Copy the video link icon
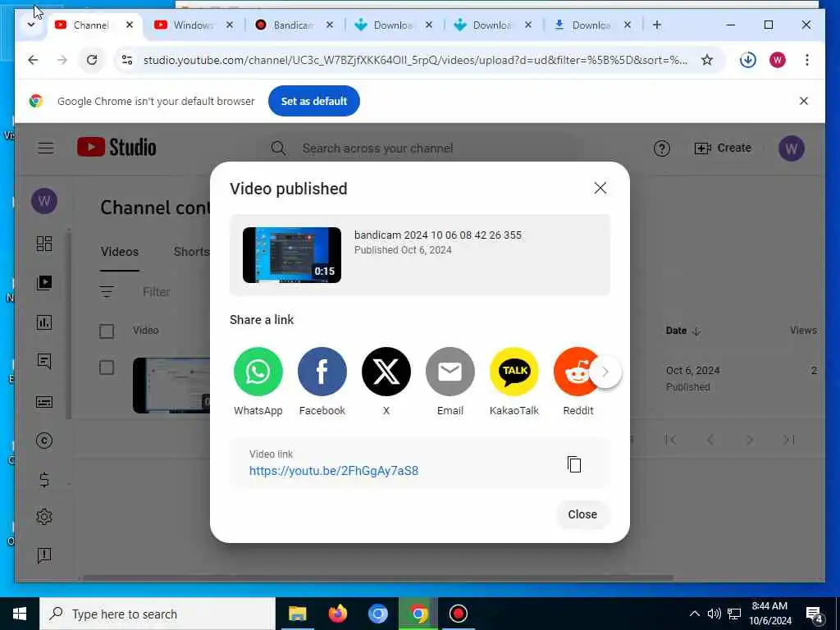Image resolution: width=840 pixels, height=630 pixels. click(x=574, y=464)
